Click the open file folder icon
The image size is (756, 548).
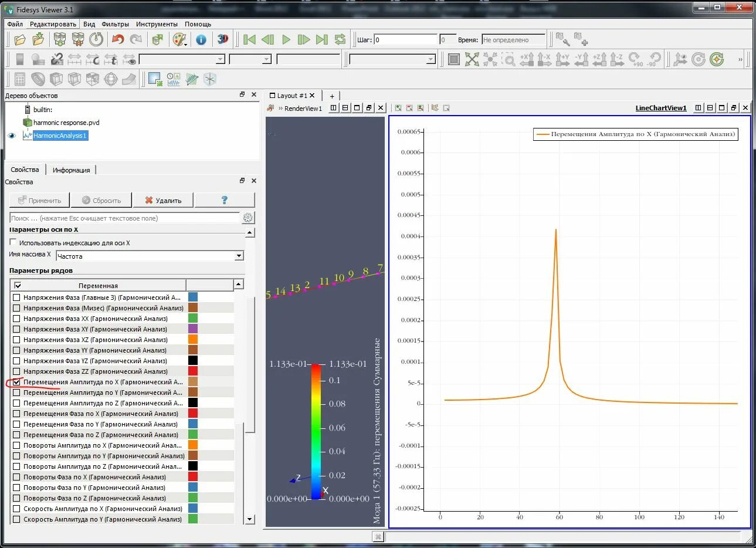click(20, 39)
